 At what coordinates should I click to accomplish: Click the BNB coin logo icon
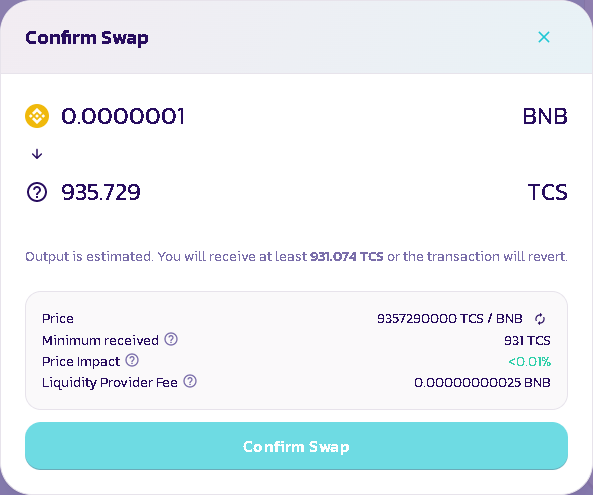(x=37, y=116)
